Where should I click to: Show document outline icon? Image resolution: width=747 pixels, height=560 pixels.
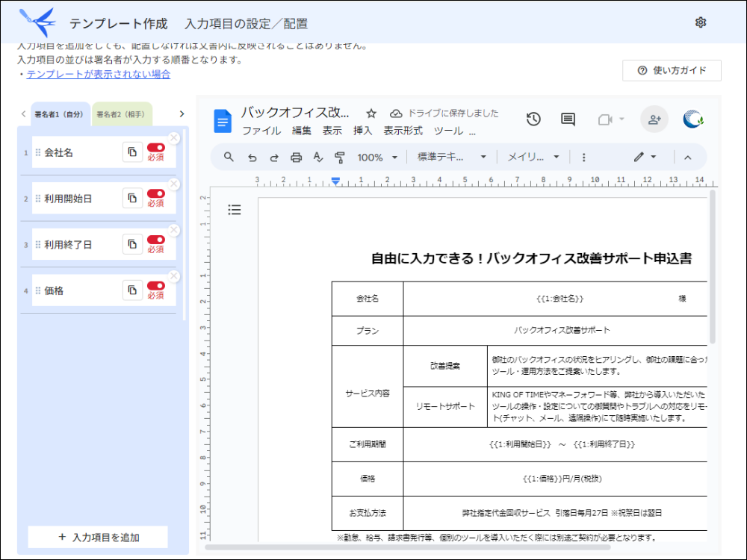(x=235, y=210)
